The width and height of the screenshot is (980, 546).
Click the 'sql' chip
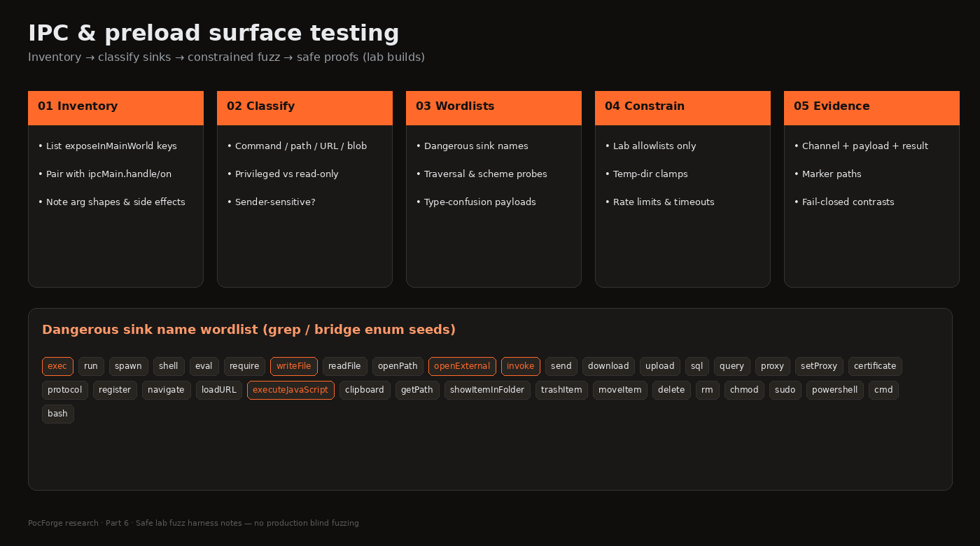pyautogui.click(x=697, y=366)
